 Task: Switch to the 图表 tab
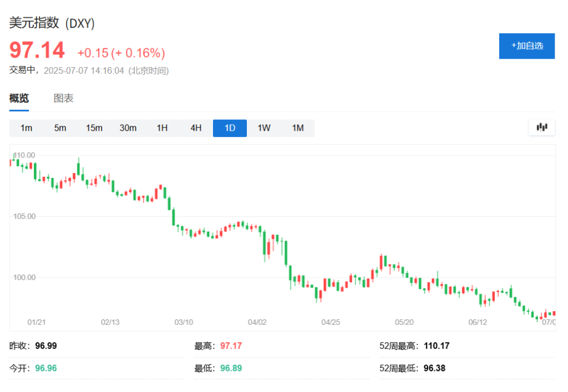pos(63,98)
